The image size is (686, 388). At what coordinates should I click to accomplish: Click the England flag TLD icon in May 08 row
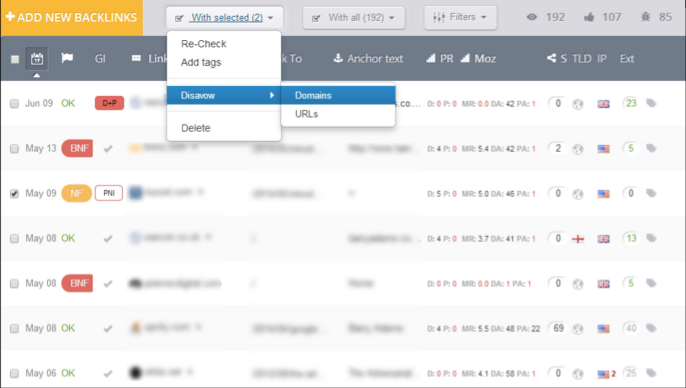pos(578,239)
